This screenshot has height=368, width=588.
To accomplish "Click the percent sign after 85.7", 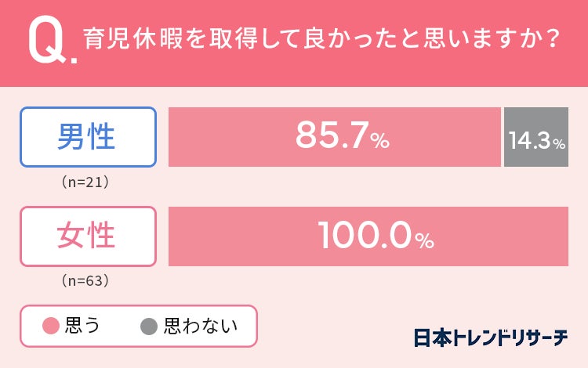I will pos(380,142).
